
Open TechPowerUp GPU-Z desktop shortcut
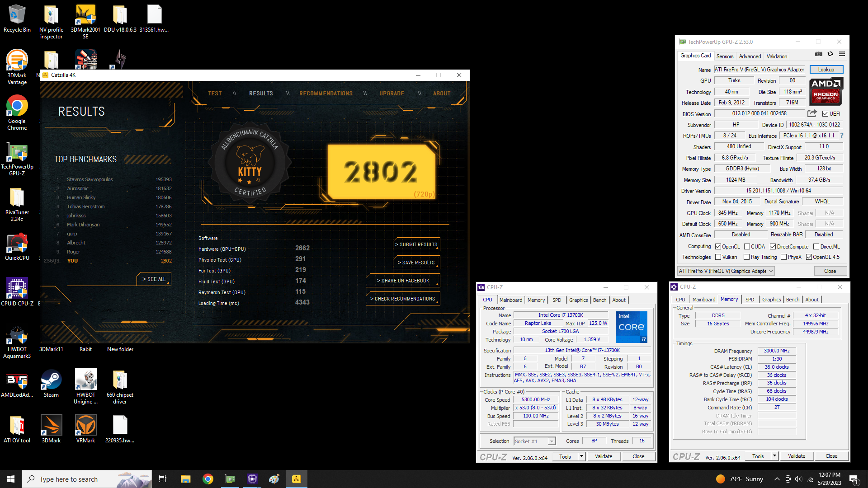pyautogui.click(x=17, y=159)
